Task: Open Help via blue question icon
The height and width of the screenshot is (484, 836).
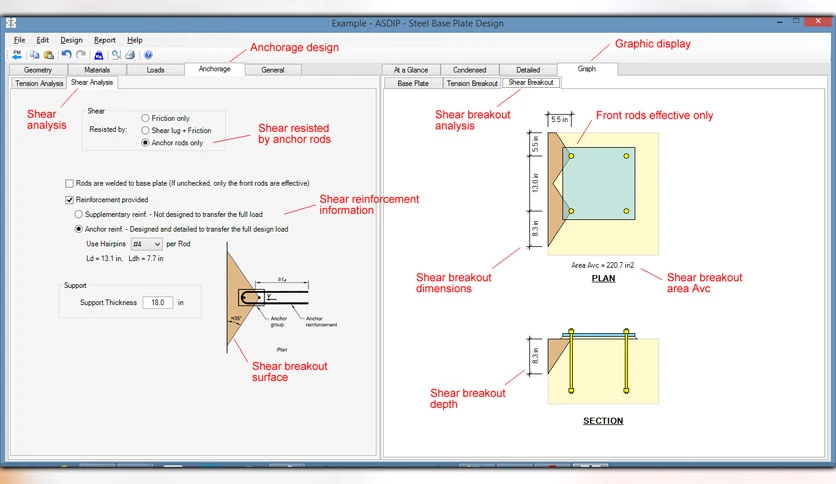Action: [x=148, y=54]
